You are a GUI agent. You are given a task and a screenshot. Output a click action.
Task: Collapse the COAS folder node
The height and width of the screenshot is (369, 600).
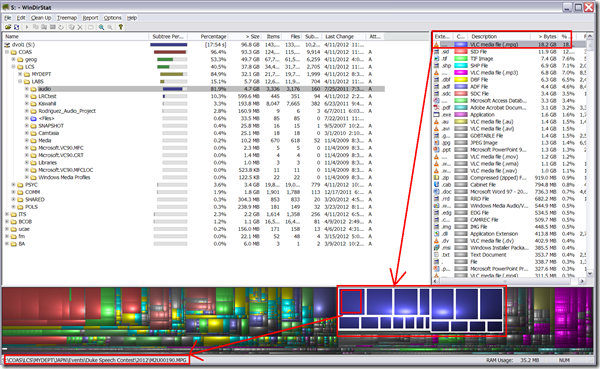(7, 52)
